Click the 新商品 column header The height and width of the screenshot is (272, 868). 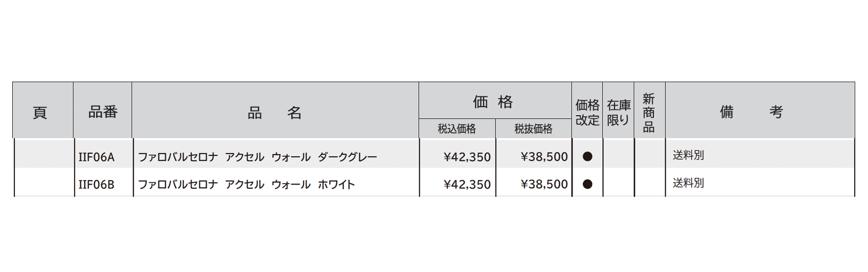point(649,113)
